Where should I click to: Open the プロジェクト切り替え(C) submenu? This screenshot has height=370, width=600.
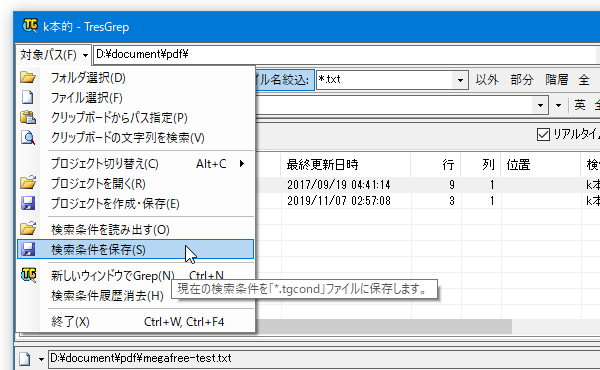[136, 164]
